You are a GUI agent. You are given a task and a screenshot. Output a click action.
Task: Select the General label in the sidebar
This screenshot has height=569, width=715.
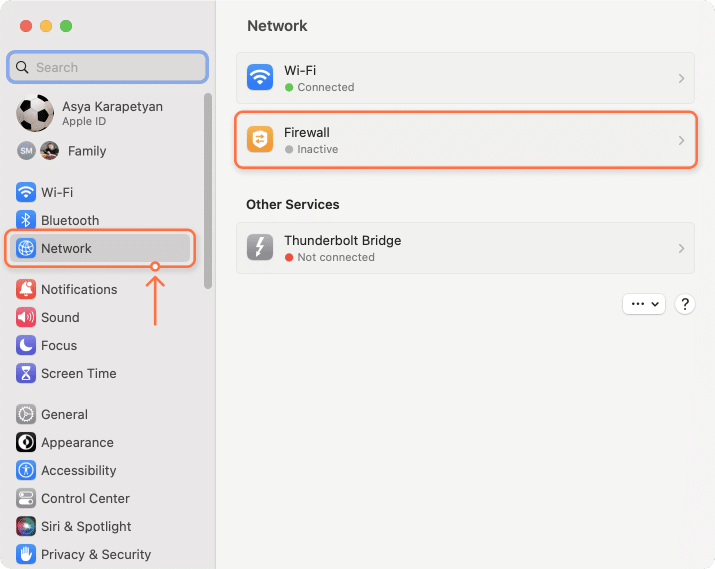[64, 414]
